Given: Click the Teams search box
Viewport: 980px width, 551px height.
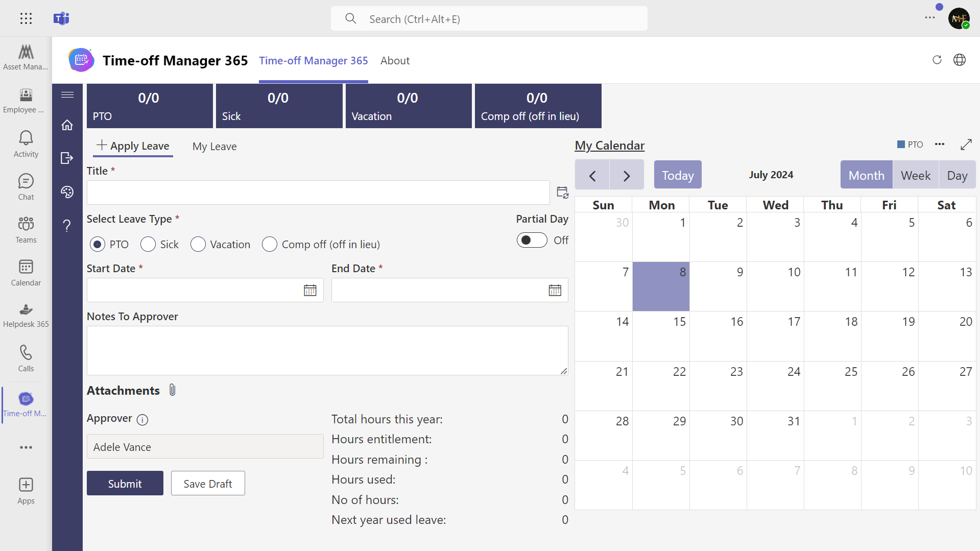Looking at the screenshot, I should [x=489, y=19].
